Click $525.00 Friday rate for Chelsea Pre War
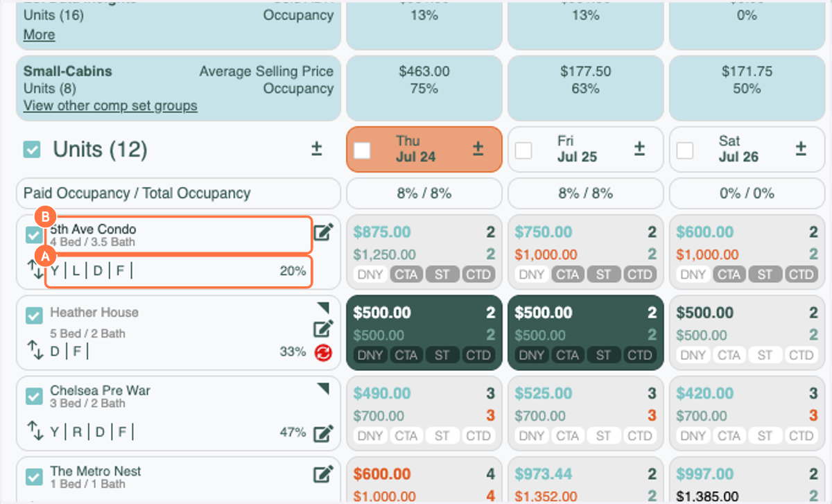 [544, 394]
